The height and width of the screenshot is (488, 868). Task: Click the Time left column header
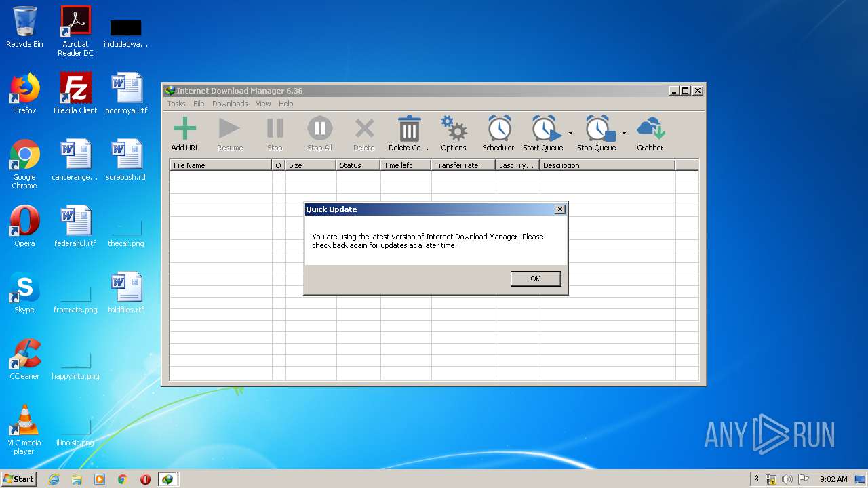pyautogui.click(x=406, y=165)
